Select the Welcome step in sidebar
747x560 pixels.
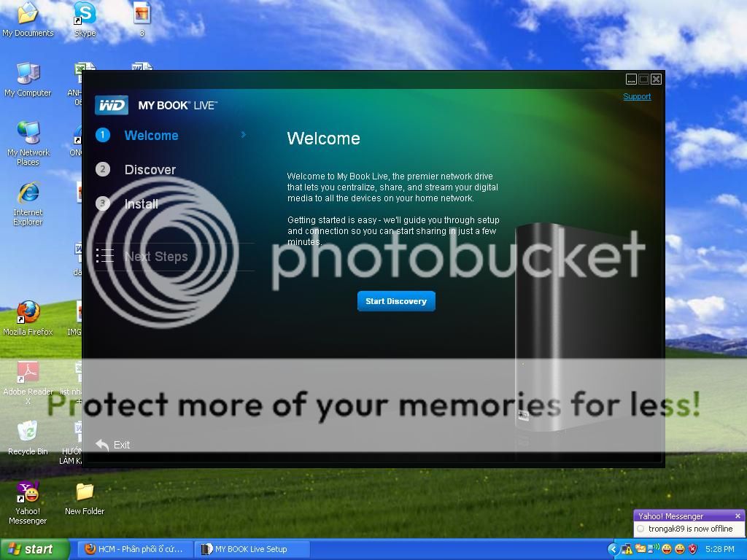coord(151,136)
